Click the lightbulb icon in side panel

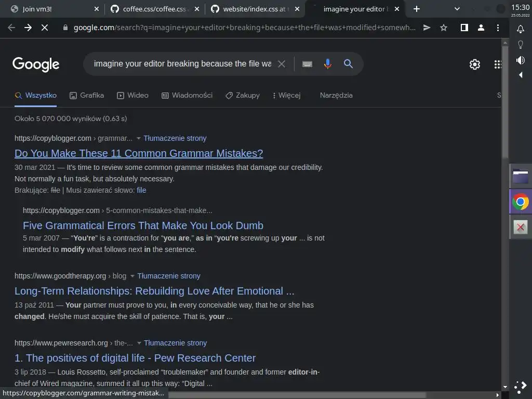tap(521, 45)
